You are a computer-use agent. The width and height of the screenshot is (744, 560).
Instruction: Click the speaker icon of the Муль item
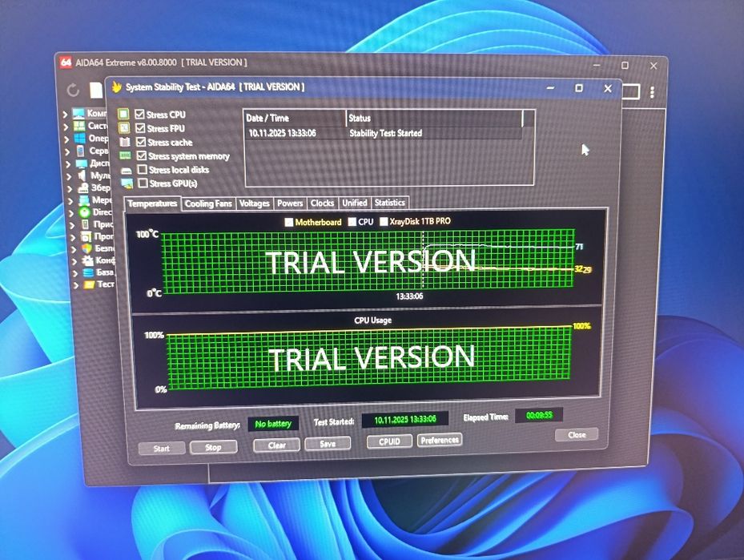click(x=82, y=175)
